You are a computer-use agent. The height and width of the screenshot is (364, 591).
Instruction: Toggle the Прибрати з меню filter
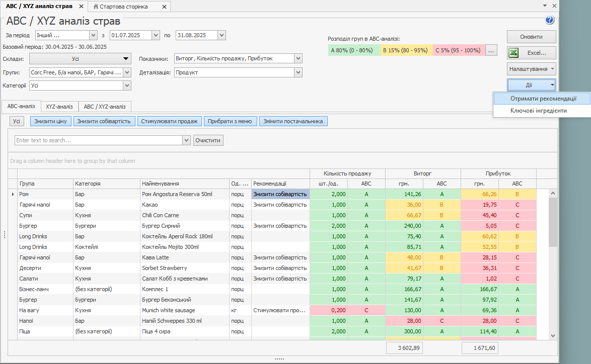(231, 121)
